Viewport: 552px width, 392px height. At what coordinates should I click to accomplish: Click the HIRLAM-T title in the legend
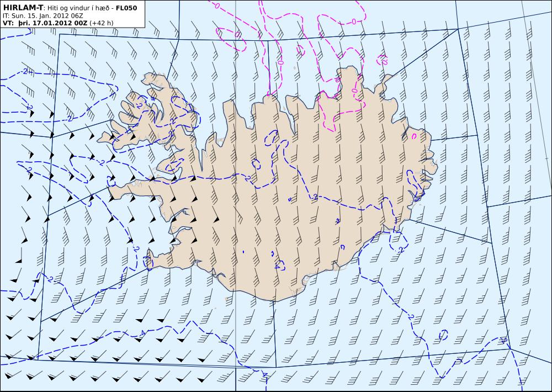click(23, 8)
